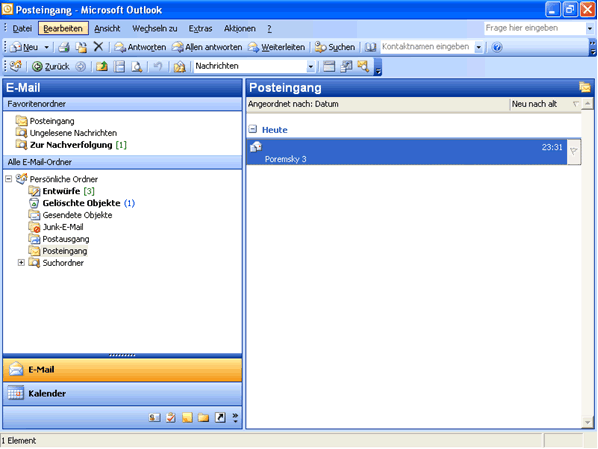Viewport: 598px width, 449px height.
Task: Select Posteingang under Persönliche Ordner
Action: (58, 251)
